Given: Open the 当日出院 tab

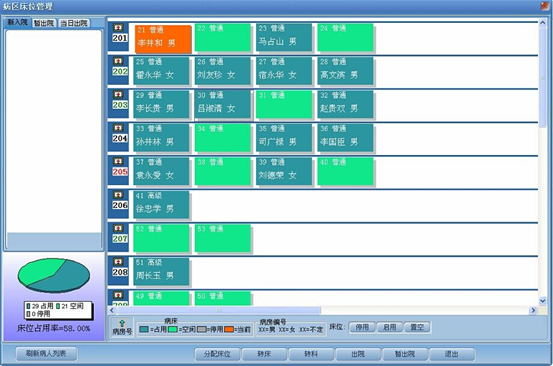Looking at the screenshot, I should 74,23.
